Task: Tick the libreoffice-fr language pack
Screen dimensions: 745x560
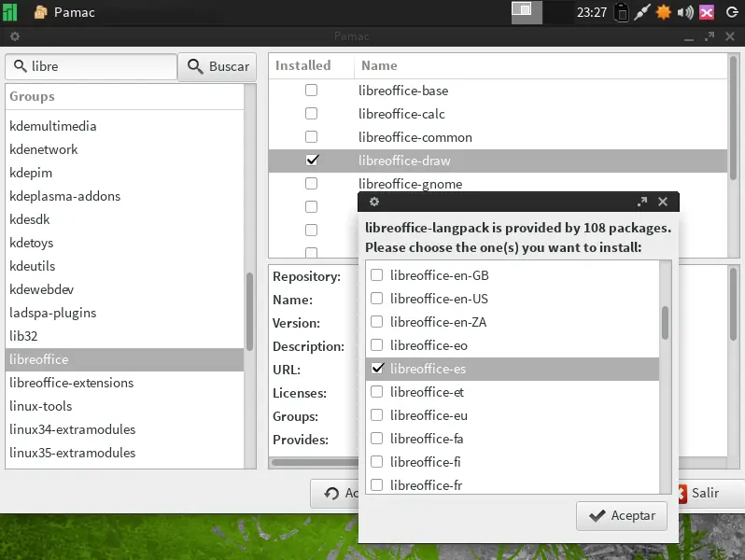Action: coord(377,485)
